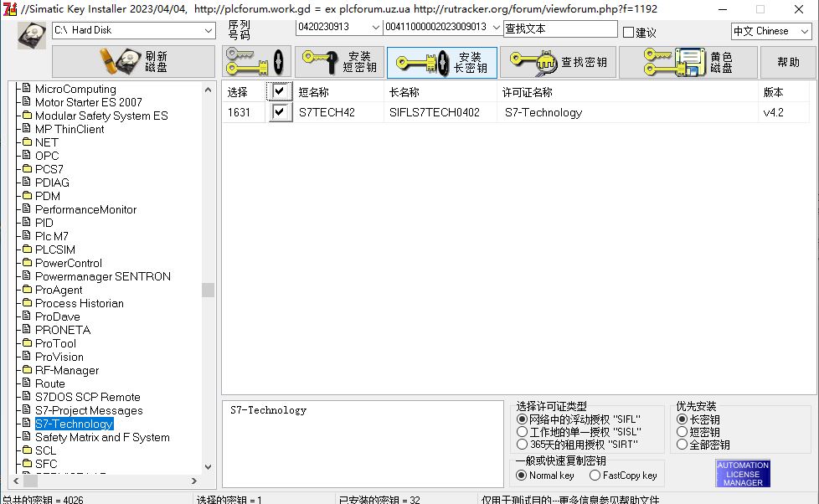Click the SIFLS7TECH0402 long name cell
Image resolution: width=819 pixels, height=504 pixels.
pos(434,112)
